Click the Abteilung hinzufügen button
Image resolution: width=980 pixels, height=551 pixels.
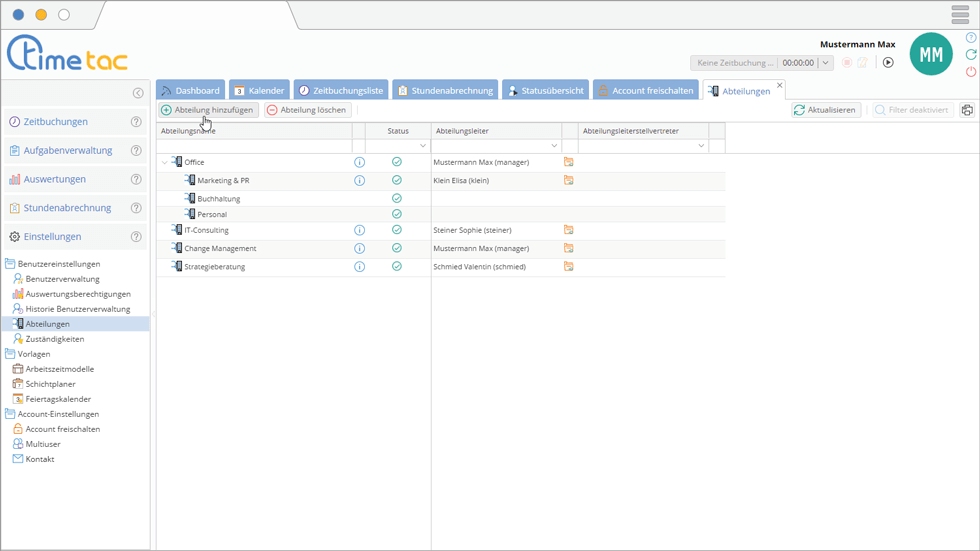coord(207,110)
